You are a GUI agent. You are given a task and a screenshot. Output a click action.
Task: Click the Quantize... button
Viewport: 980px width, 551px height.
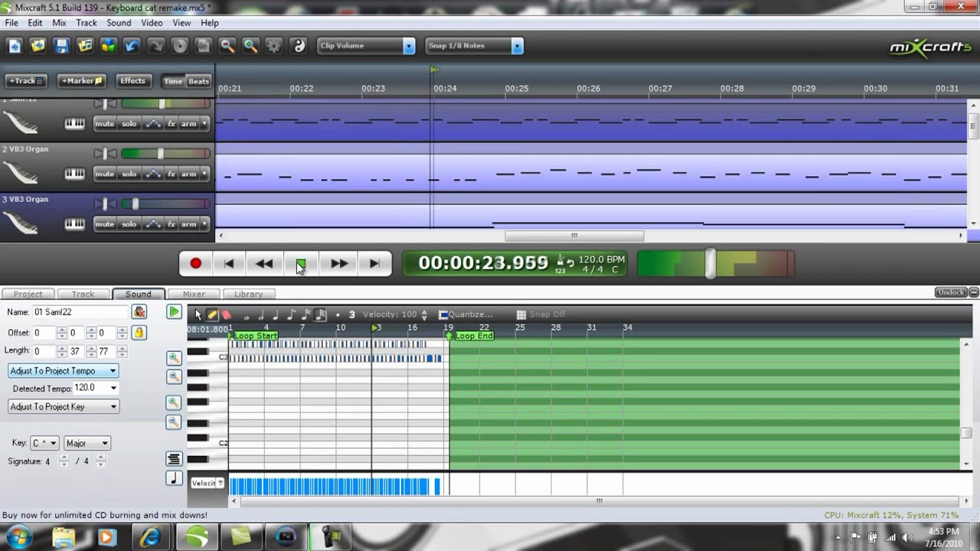pos(465,315)
